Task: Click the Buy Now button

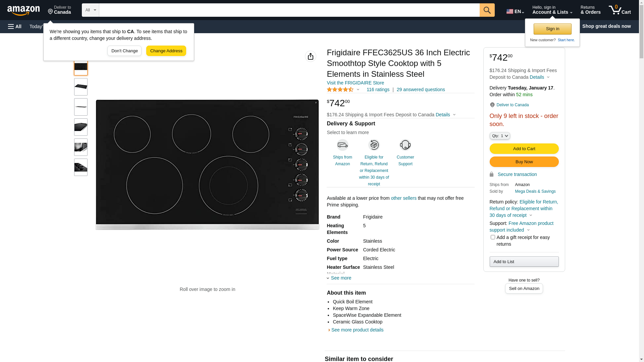Action: pyautogui.click(x=524, y=162)
